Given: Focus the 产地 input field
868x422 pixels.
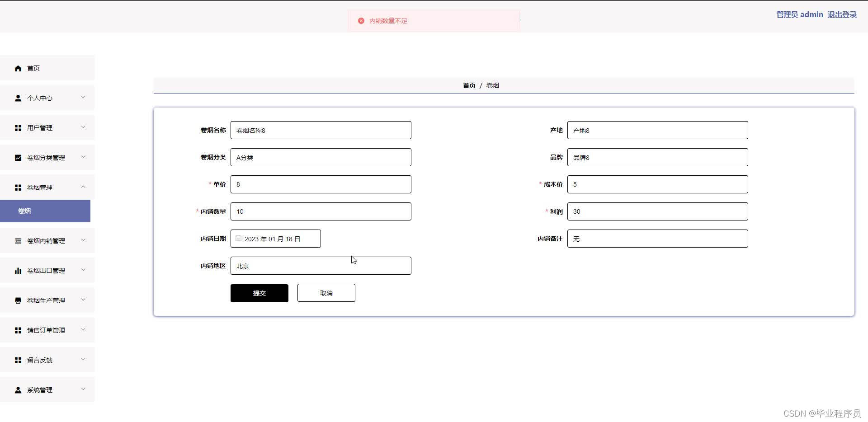Looking at the screenshot, I should 658,130.
